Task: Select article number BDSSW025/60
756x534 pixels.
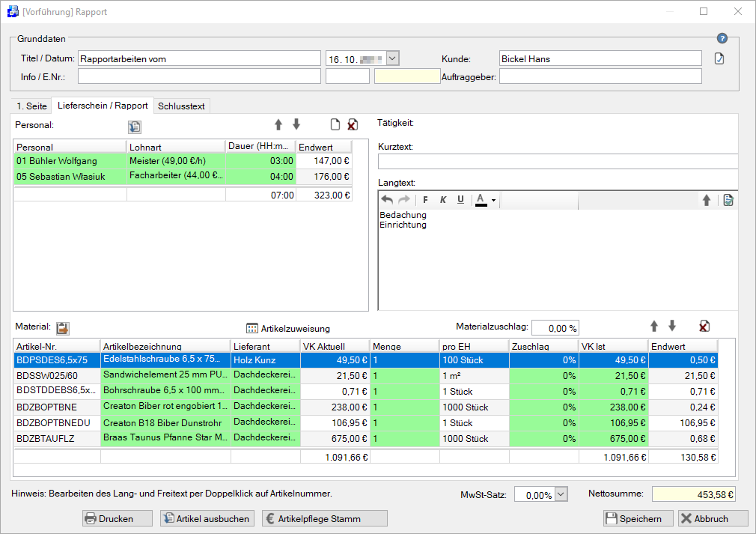Action: [57, 376]
